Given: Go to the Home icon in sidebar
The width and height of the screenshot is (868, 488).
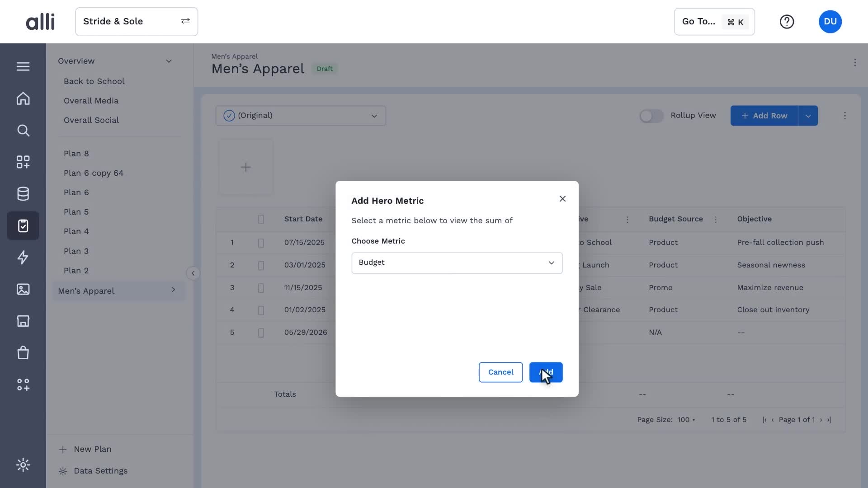Looking at the screenshot, I should 23,99.
